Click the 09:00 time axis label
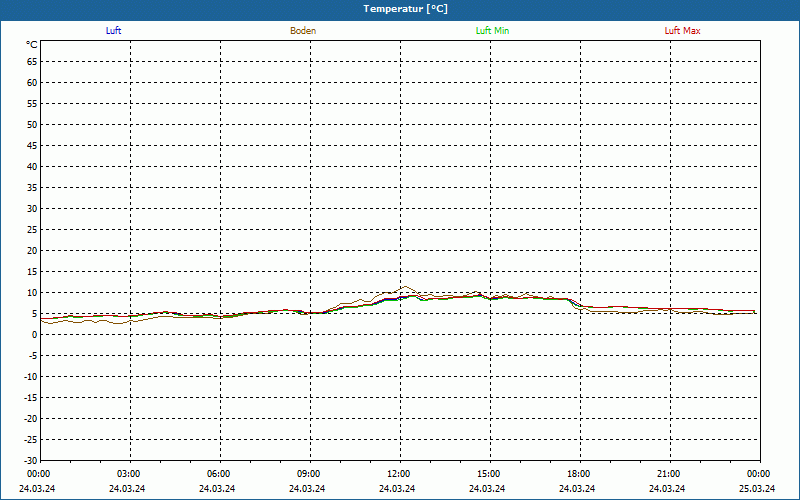The image size is (800, 500). pyautogui.click(x=309, y=474)
